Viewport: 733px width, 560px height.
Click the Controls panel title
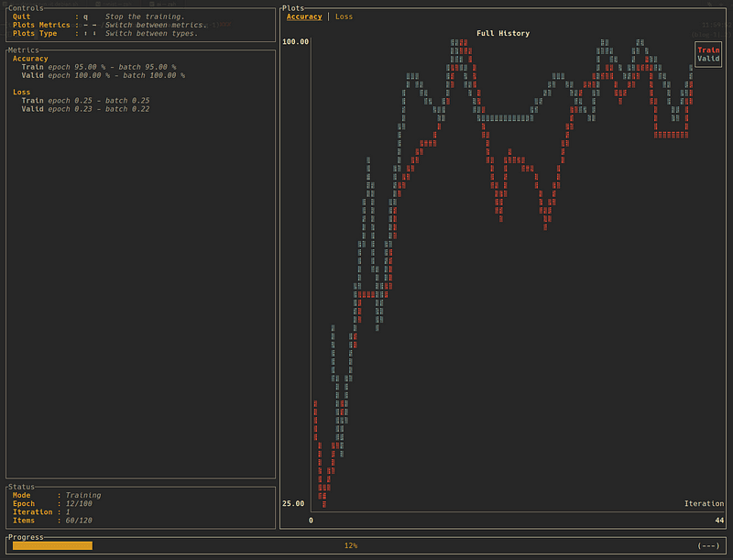point(26,8)
